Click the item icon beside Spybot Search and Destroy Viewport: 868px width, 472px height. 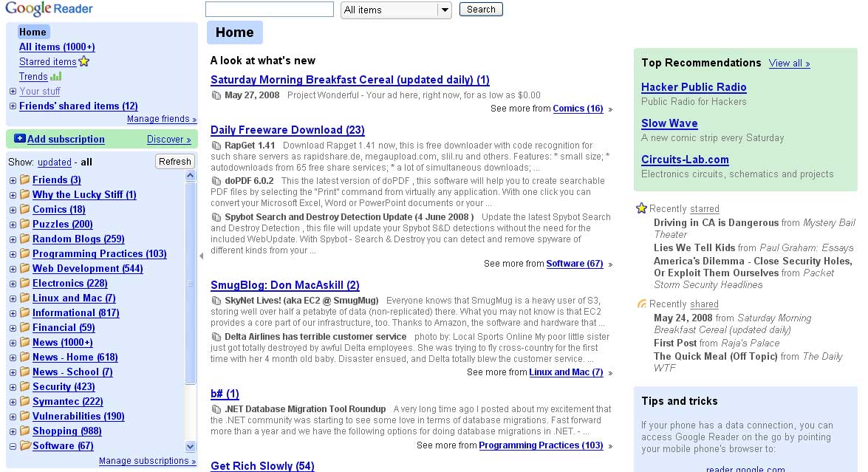pyautogui.click(x=216, y=217)
